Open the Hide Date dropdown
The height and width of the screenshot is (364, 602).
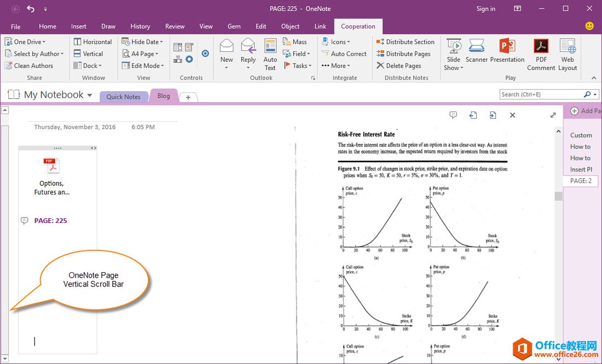142,42
